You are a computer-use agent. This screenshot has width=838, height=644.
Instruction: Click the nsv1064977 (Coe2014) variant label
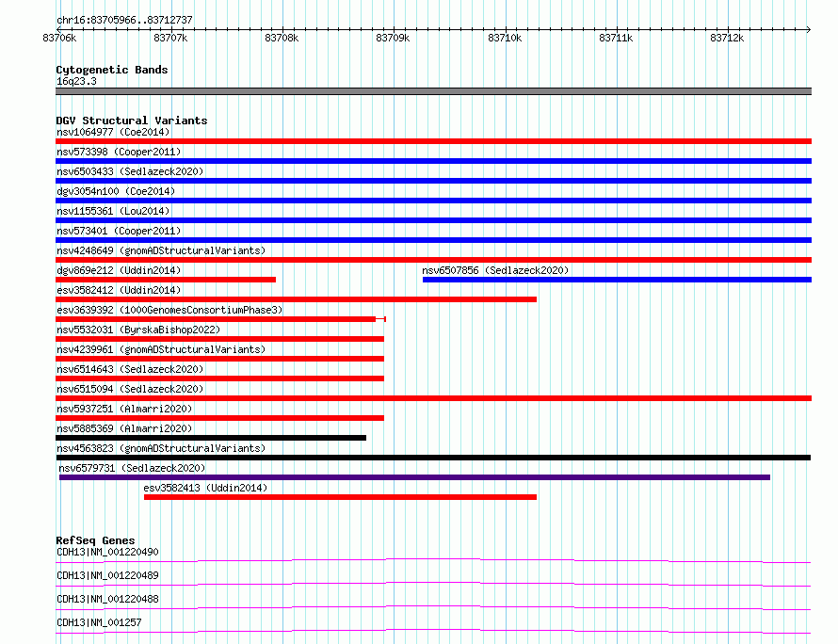tap(113, 132)
